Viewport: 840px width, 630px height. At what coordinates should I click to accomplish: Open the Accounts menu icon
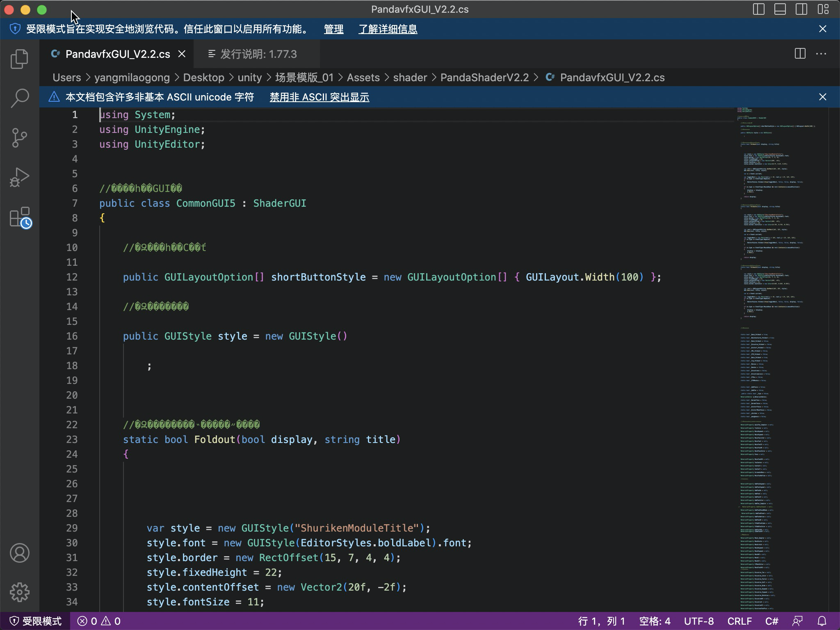19,553
